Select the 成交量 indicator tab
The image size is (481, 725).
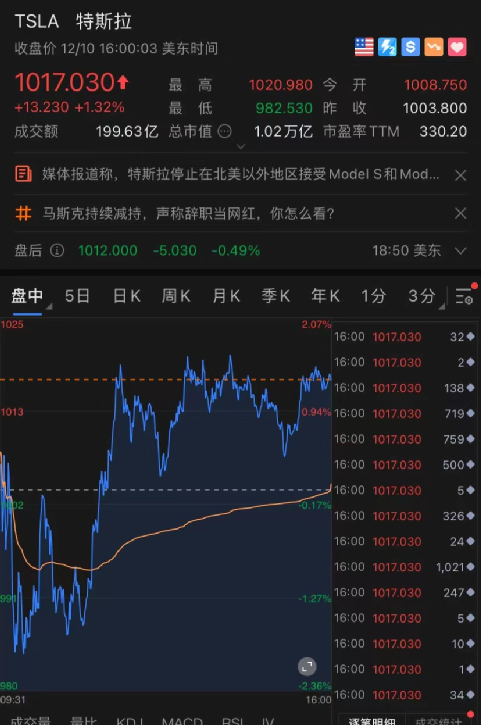click(x=31, y=720)
